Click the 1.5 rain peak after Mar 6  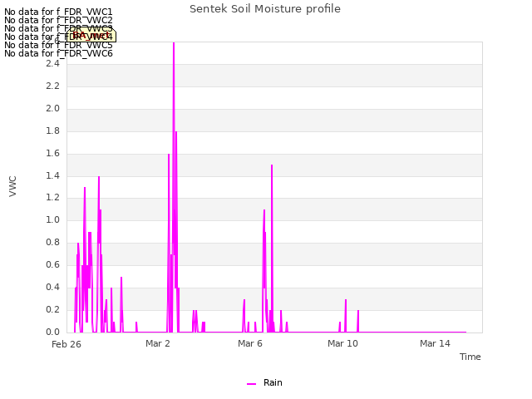coord(272,166)
